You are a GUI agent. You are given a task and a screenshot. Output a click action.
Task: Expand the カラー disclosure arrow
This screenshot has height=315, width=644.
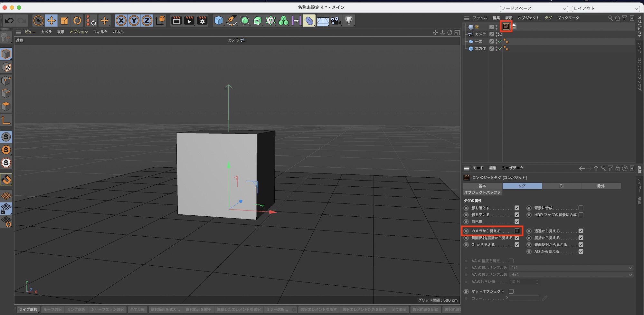507,298
